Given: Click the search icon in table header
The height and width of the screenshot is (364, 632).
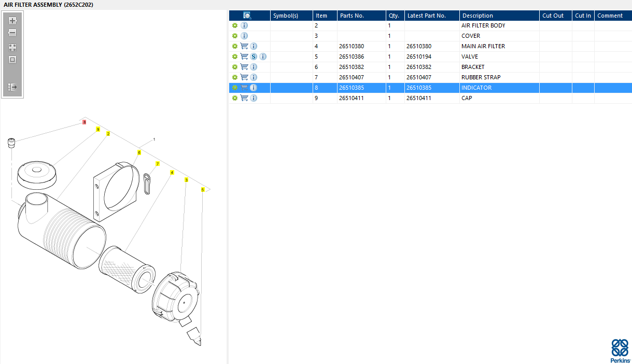Looking at the screenshot, I should [247, 16].
